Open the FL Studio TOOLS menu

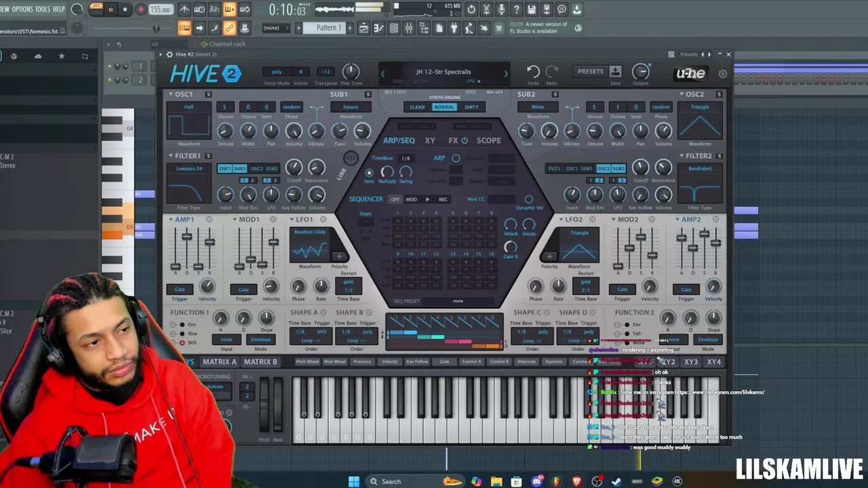(x=42, y=9)
